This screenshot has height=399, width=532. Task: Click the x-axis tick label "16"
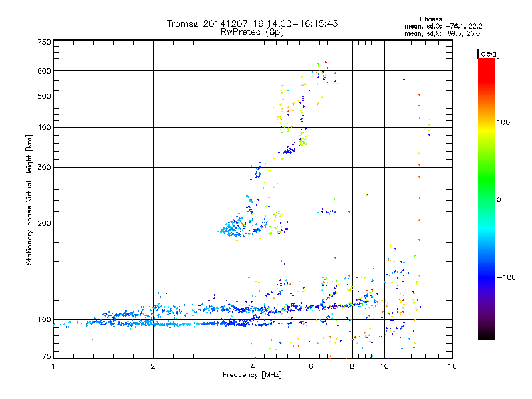click(x=452, y=366)
